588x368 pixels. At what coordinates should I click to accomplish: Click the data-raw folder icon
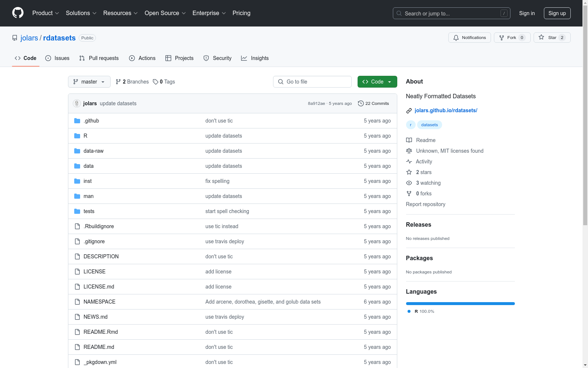pyautogui.click(x=77, y=151)
